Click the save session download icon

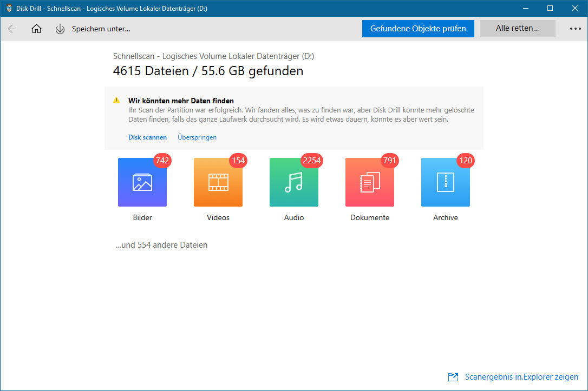[x=60, y=29]
